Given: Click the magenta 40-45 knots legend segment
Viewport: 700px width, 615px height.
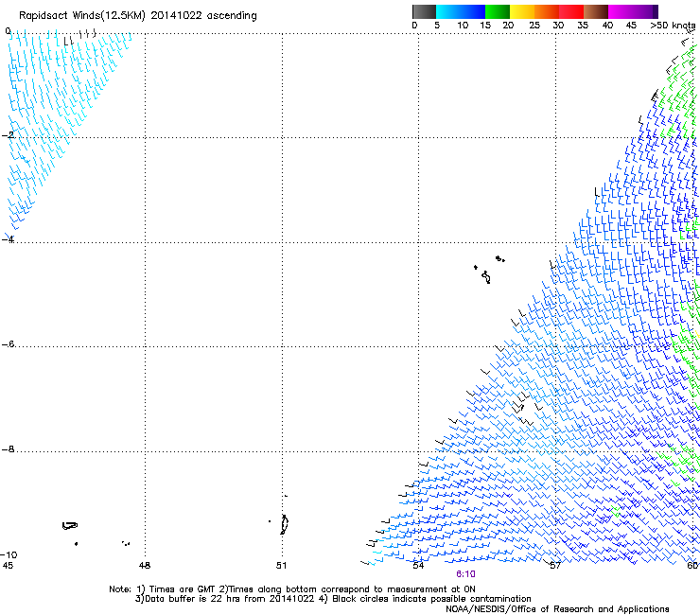Looking at the screenshot, I should click(621, 11).
